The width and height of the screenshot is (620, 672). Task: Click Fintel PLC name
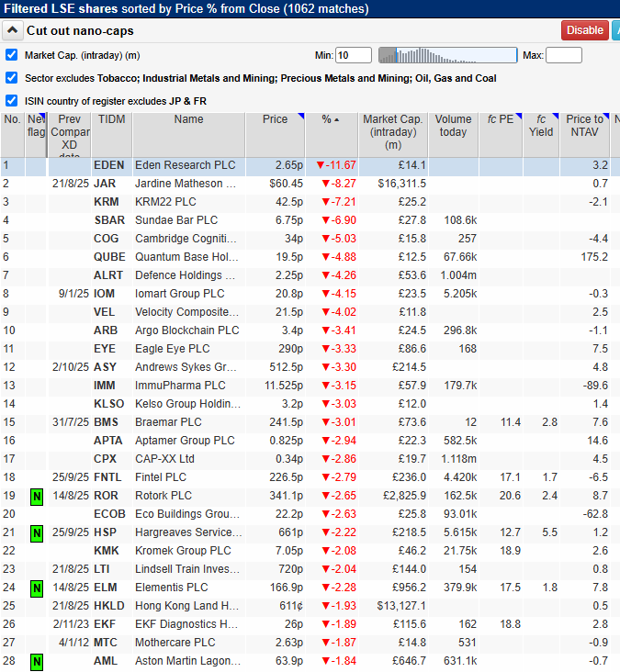(161, 477)
